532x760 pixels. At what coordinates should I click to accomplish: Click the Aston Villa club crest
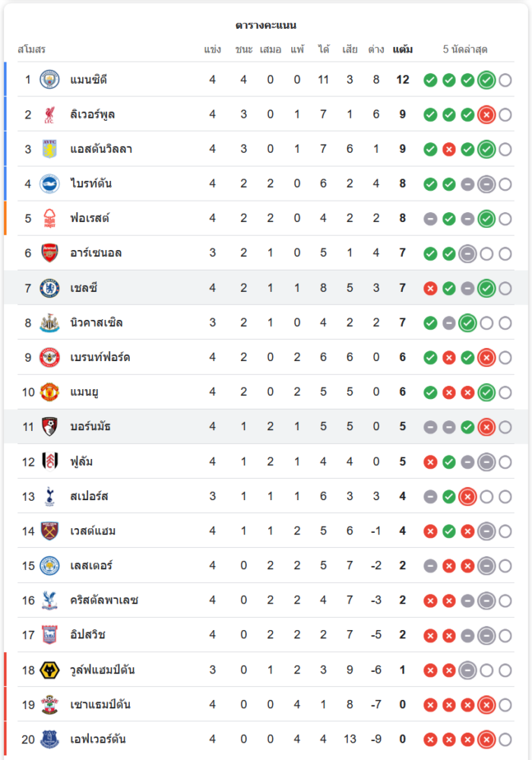[x=49, y=149]
